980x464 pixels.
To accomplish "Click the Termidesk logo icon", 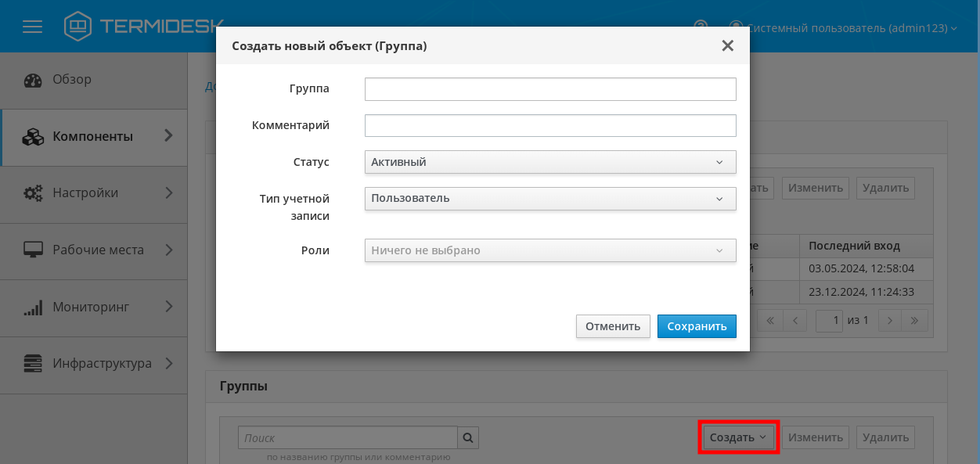I will click(77, 27).
